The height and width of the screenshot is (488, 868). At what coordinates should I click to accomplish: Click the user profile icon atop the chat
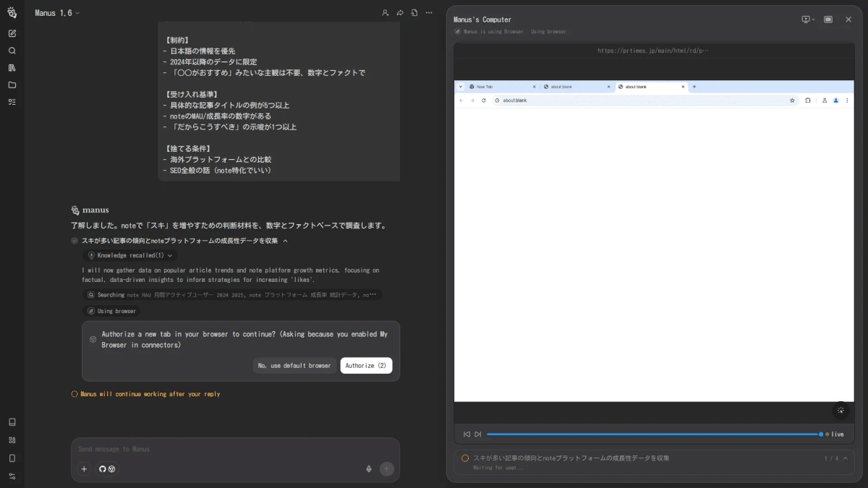[385, 12]
